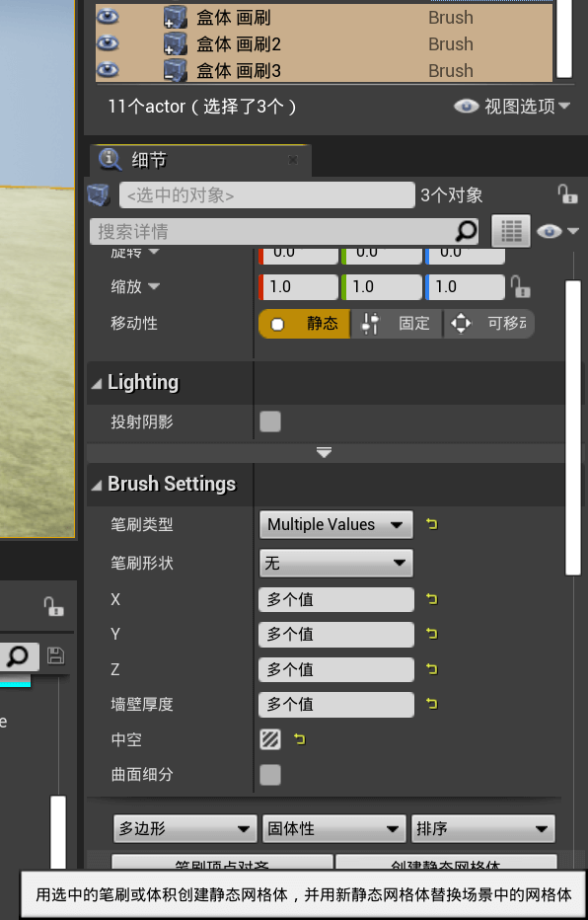Screen dimensions: 588x920
Task: Enable the 曲面细分 checkbox
Action: [x=270, y=775]
